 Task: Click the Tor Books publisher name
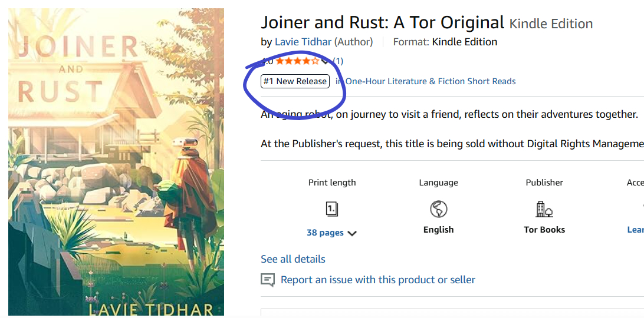[x=544, y=230]
